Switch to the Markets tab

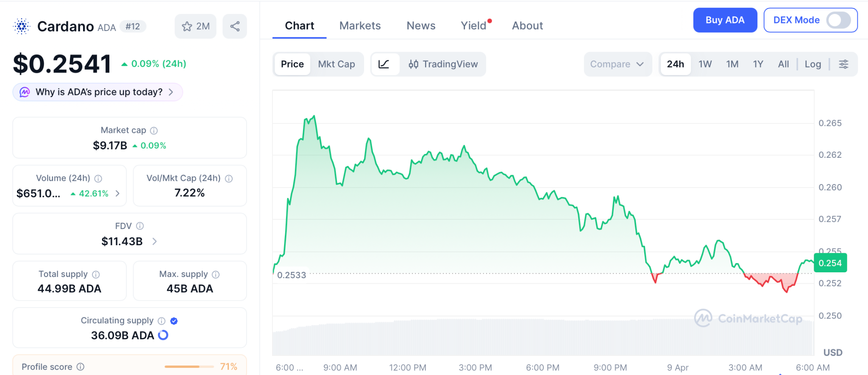tap(360, 26)
